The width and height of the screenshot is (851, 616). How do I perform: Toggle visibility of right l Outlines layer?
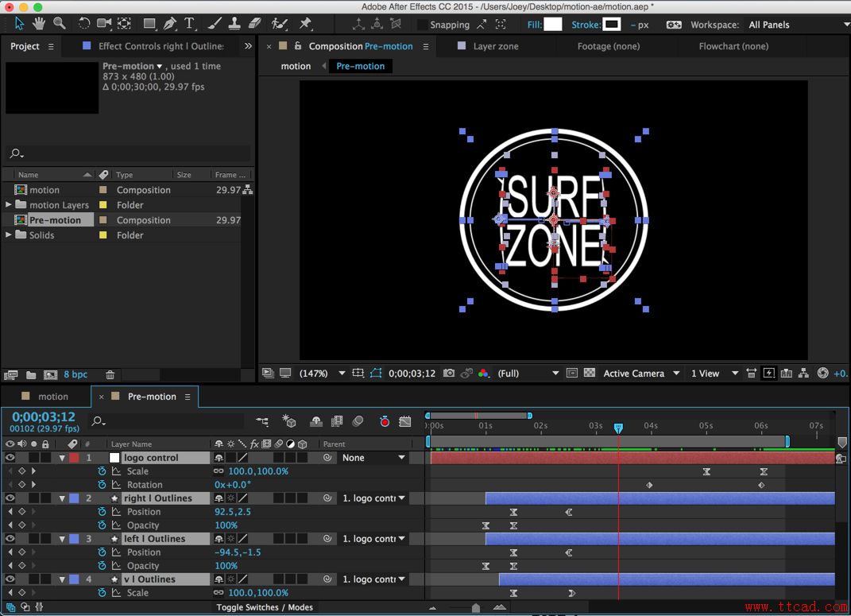(10, 498)
